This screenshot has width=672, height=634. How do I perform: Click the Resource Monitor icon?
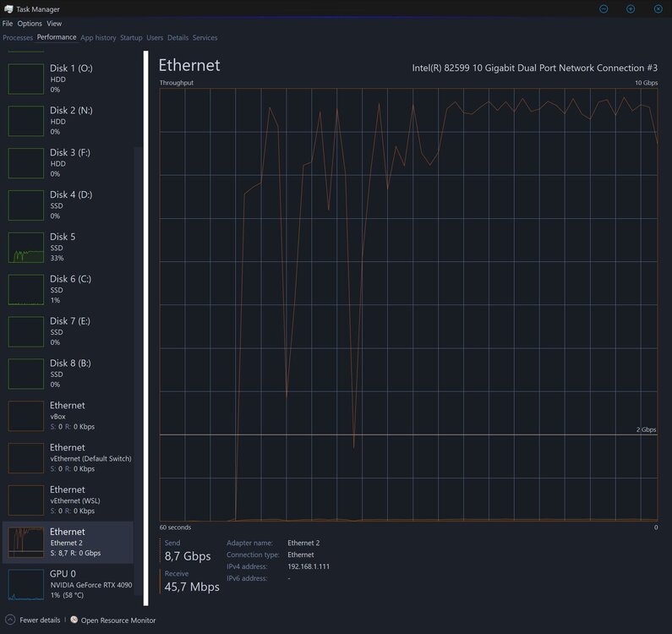(x=74, y=620)
